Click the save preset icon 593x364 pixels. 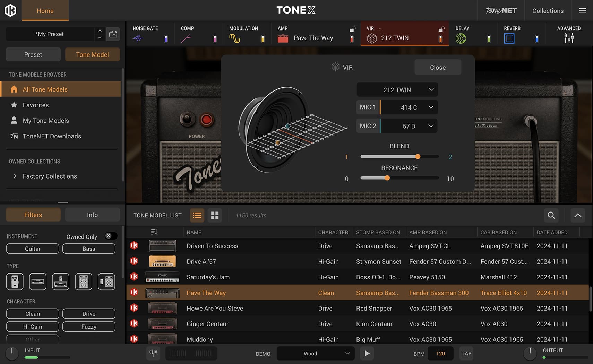(113, 34)
